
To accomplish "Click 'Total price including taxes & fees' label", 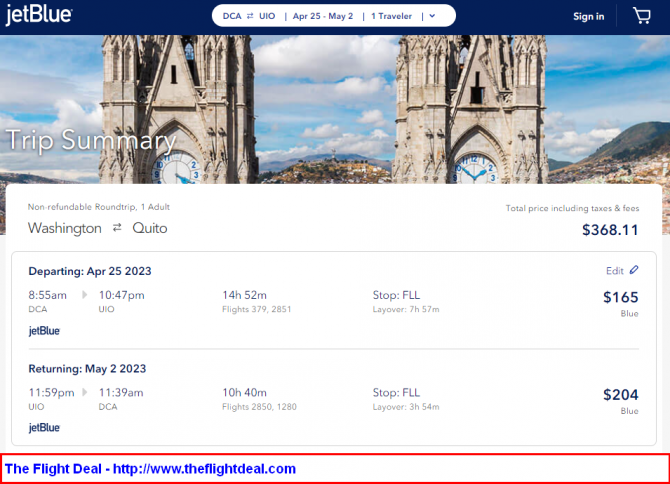I will 572,208.
